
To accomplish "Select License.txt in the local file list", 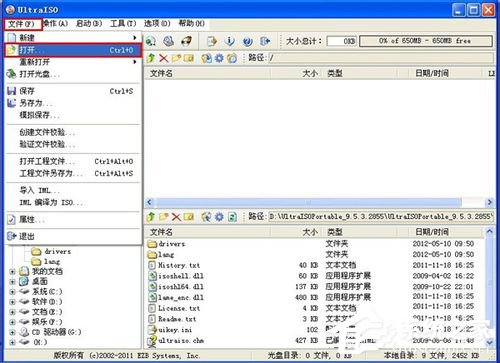I will [174, 308].
